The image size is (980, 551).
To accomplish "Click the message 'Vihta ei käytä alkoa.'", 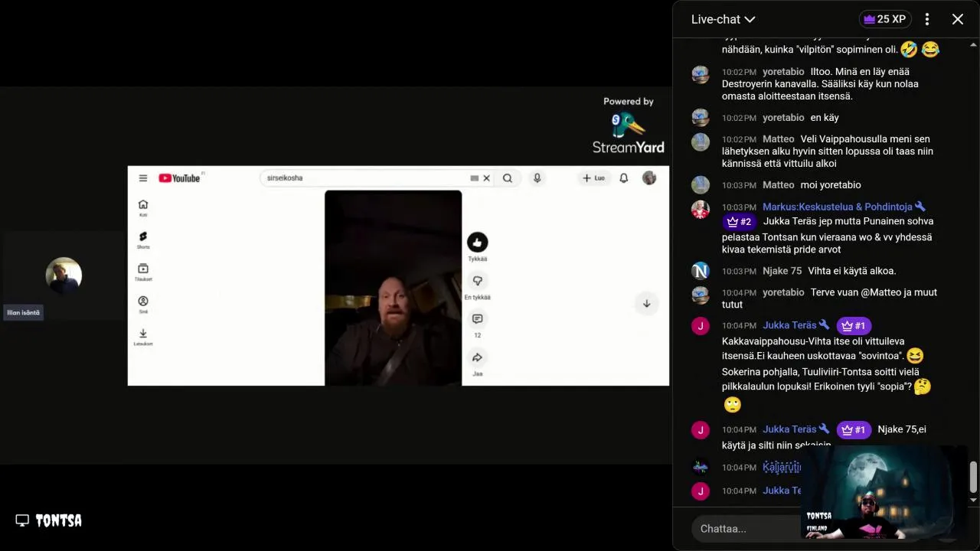I will (x=852, y=271).
